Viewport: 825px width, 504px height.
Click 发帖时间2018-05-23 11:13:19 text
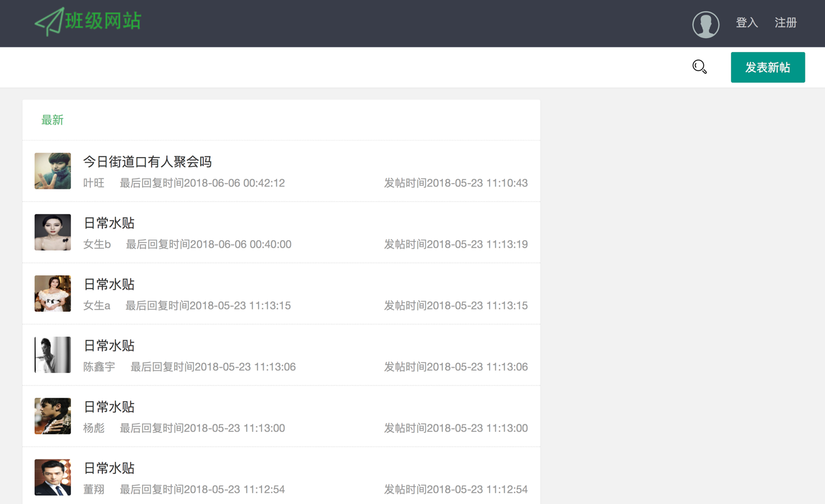456,244
